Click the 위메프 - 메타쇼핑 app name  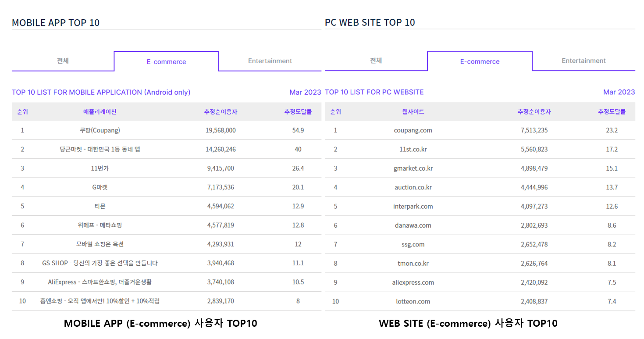click(x=100, y=225)
